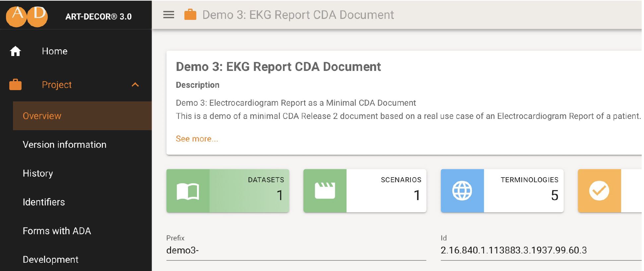The height and width of the screenshot is (271, 644).
Task: Click the See more... link
Action: click(197, 139)
